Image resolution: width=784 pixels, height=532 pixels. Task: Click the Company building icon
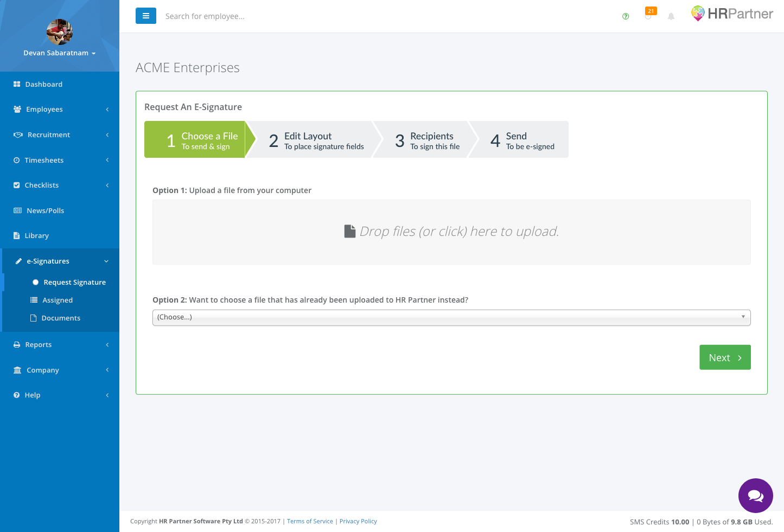(x=17, y=370)
